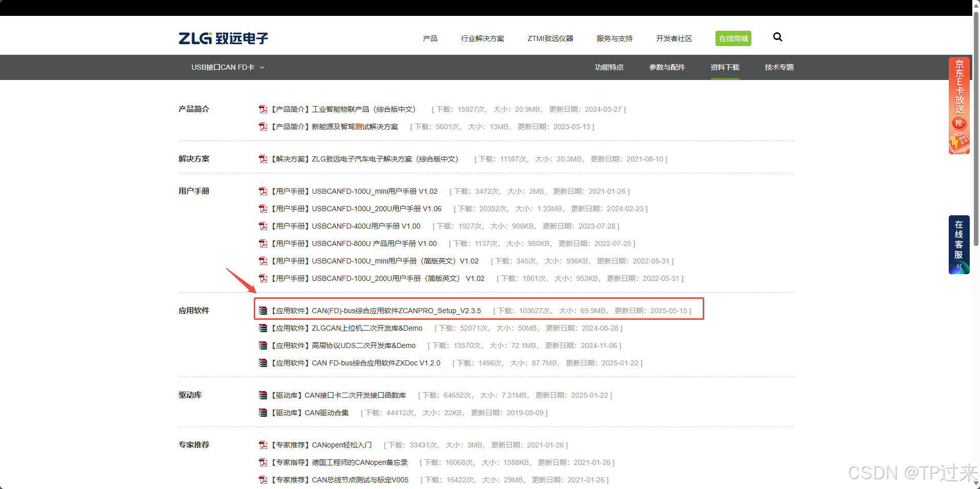Switch to the 功能特点 tab
This screenshot has width=980, height=489.
tap(609, 67)
